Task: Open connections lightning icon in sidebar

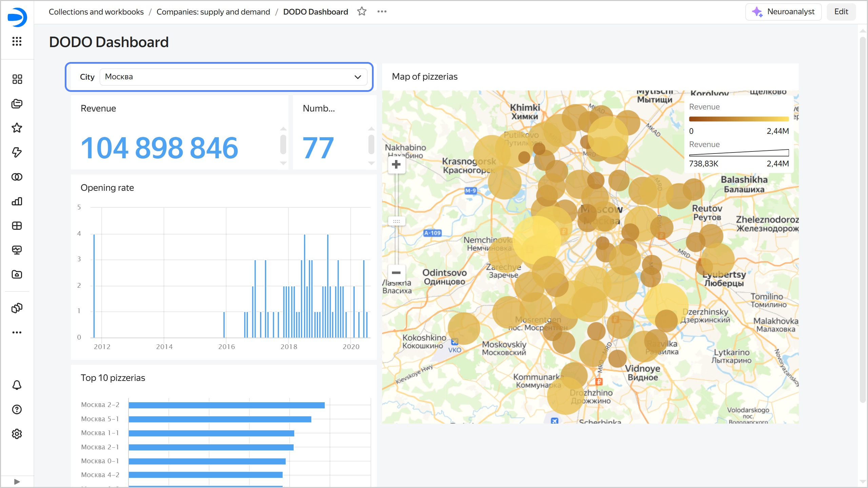Action: tap(17, 152)
